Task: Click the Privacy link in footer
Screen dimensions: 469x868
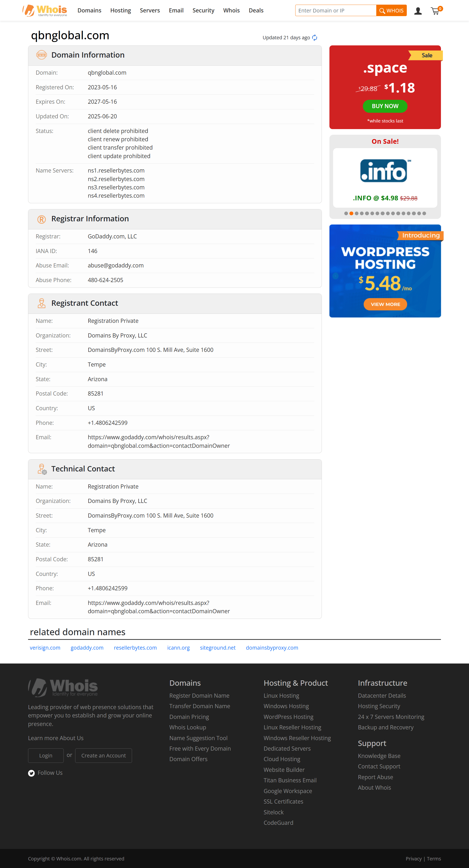Action: 414,858
